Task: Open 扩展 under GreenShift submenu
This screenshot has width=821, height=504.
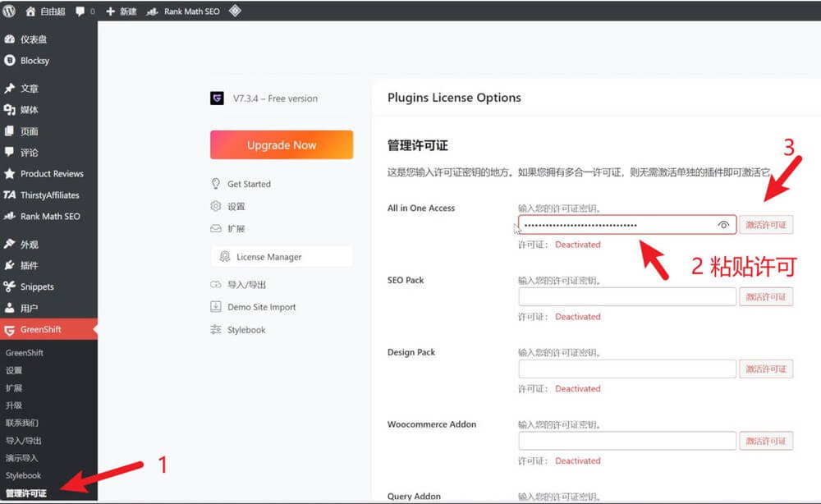Action: pyautogui.click(x=14, y=387)
